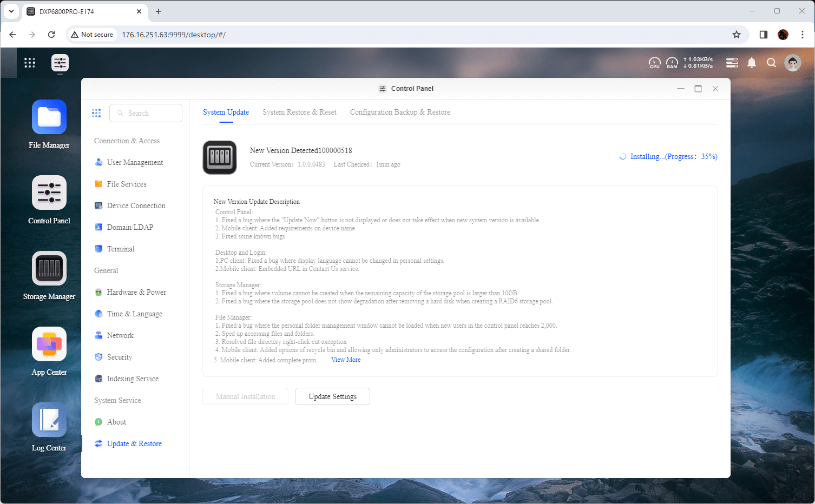Click 'New Version Detected100000518' text
This screenshot has width=815, height=504.
click(301, 150)
